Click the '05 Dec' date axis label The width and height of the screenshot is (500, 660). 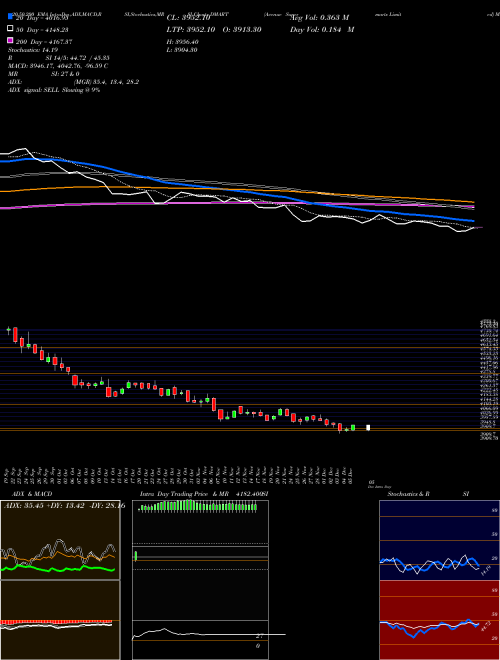[350, 476]
